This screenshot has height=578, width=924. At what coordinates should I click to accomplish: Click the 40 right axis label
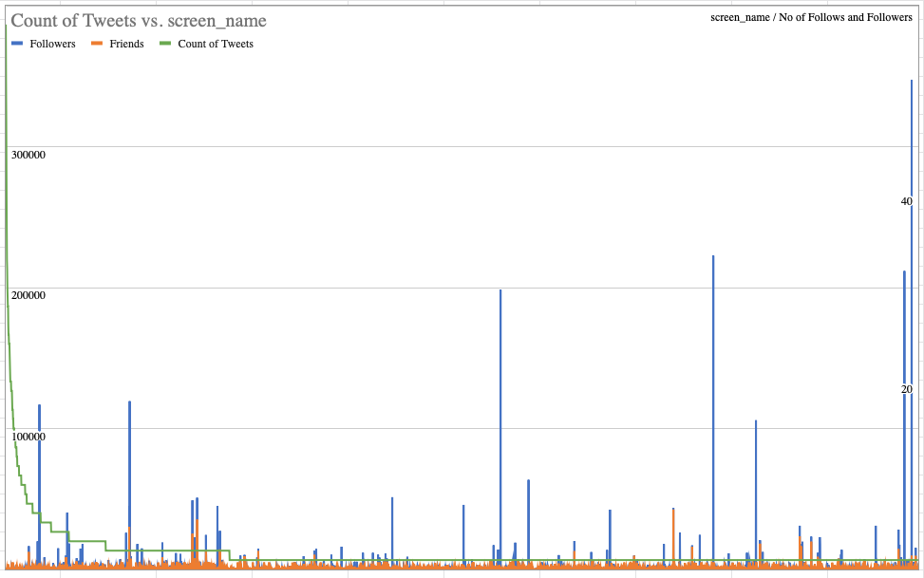pos(906,201)
